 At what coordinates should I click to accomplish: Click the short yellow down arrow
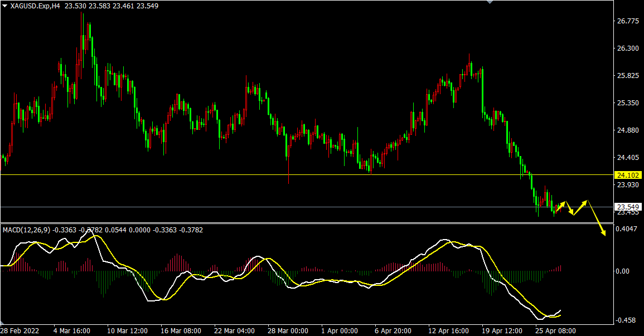pos(569,209)
